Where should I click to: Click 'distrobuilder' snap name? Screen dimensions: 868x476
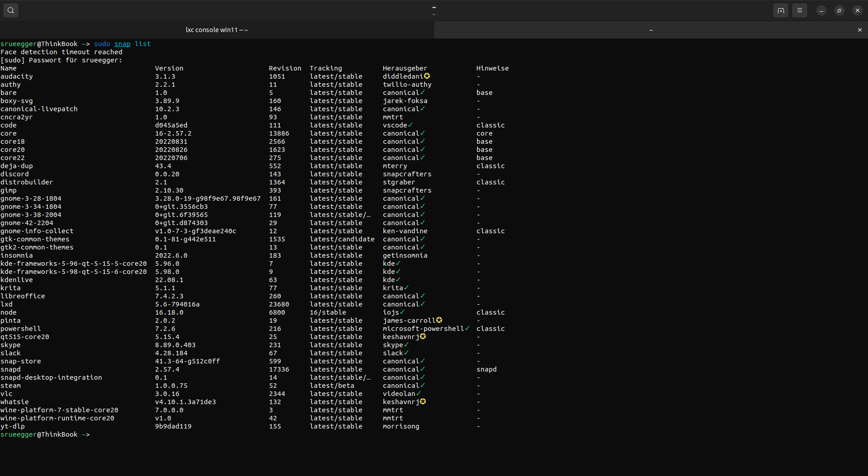pyautogui.click(x=27, y=182)
